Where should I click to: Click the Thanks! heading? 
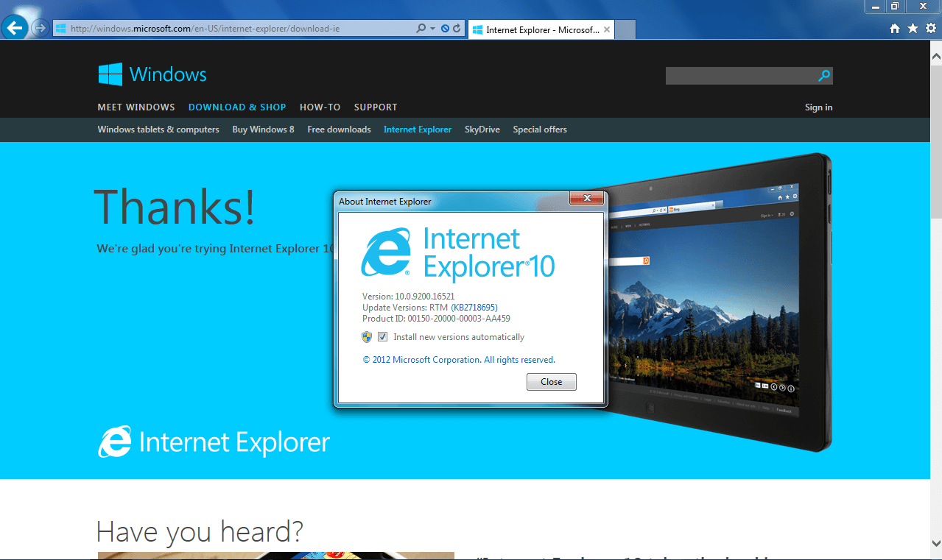click(175, 206)
